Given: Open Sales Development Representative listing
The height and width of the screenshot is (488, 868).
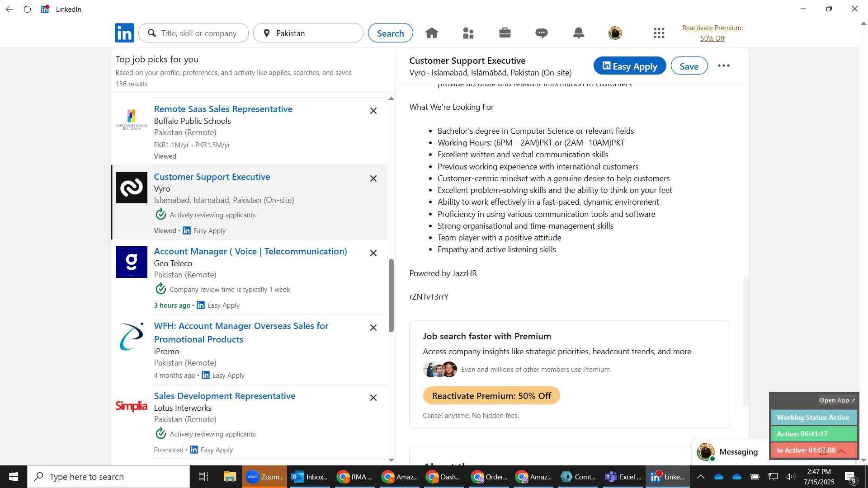Looking at the screenshot, I should [224, 396].
